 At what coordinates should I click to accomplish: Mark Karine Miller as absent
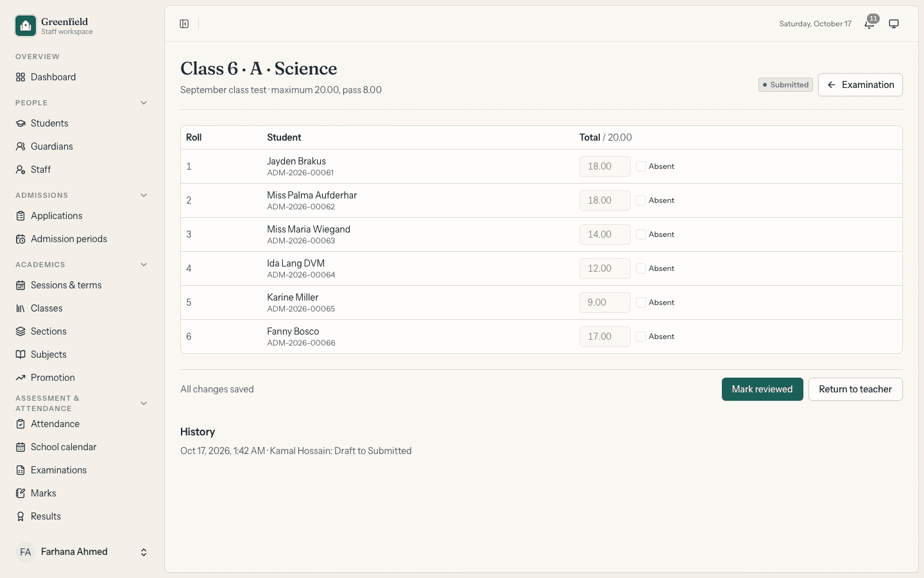point(641,302)
